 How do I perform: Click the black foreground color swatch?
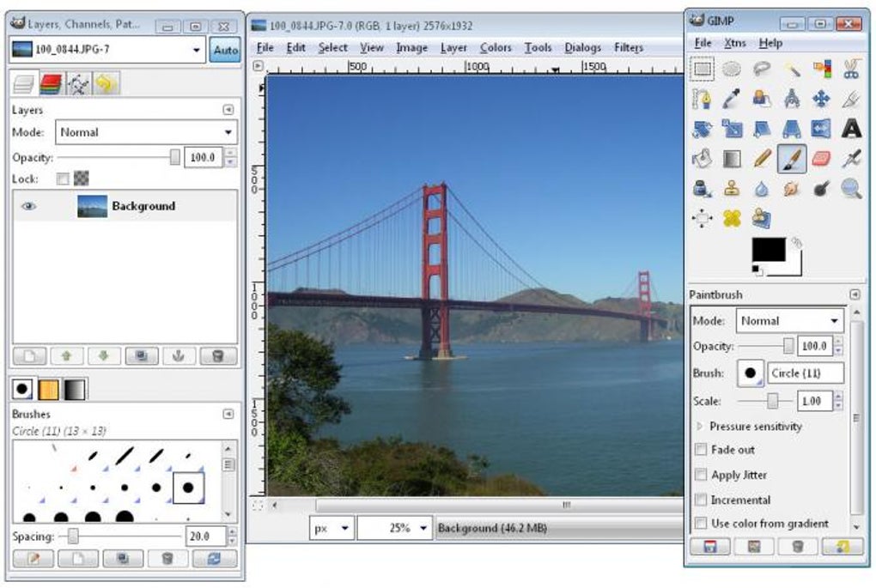coord(768,250)
